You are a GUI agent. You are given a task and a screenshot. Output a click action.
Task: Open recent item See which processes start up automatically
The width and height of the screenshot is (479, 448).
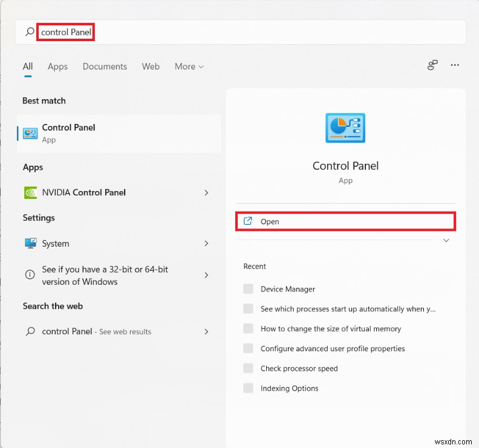point(348,309)
